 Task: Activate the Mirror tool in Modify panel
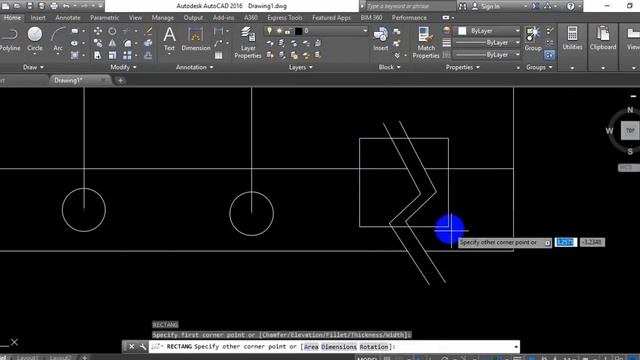point(112,43)
